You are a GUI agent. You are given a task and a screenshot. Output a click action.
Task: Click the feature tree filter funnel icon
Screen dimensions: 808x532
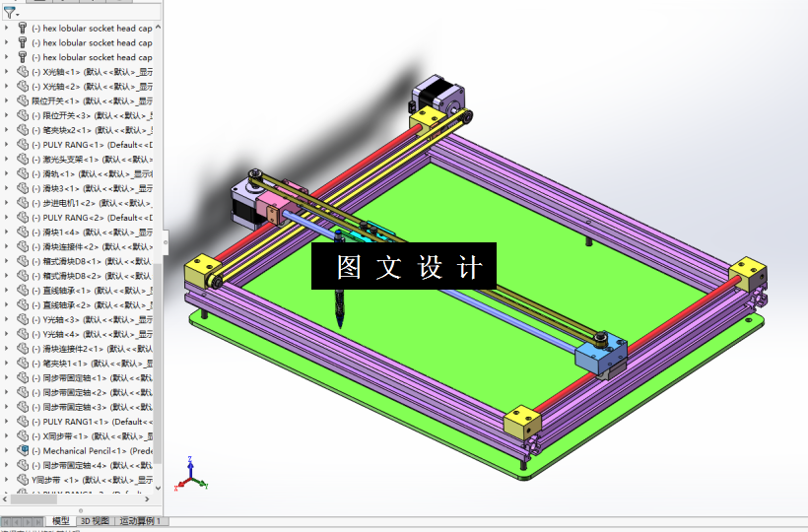[9, 12]
